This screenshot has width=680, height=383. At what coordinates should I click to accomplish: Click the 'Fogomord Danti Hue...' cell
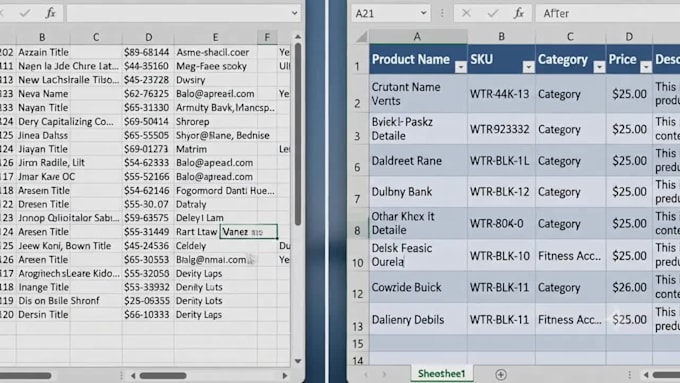(225, 190)
